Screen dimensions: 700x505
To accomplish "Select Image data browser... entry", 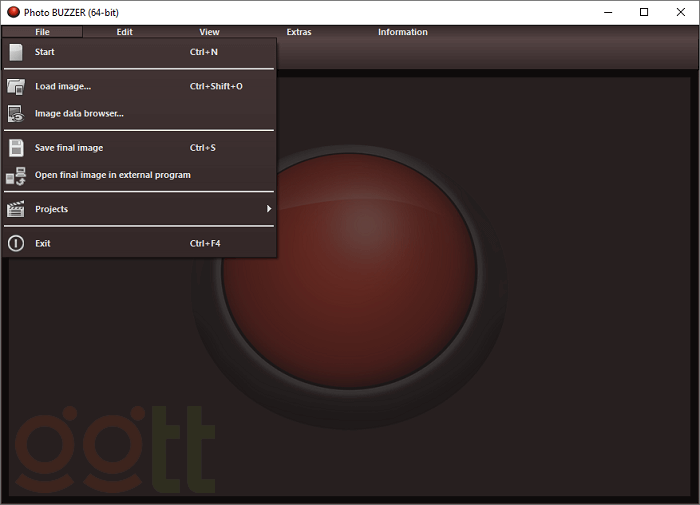I will coord(79,114).
